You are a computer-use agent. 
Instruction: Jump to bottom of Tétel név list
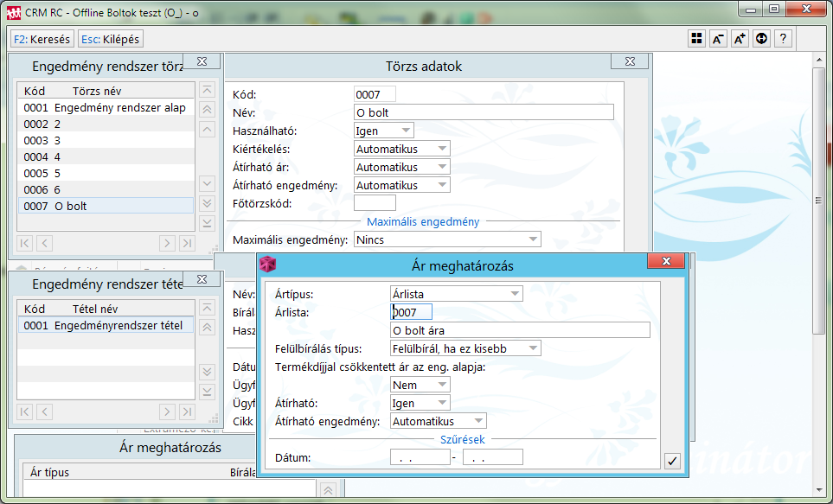pyautogui.click(x=208, y=392)
